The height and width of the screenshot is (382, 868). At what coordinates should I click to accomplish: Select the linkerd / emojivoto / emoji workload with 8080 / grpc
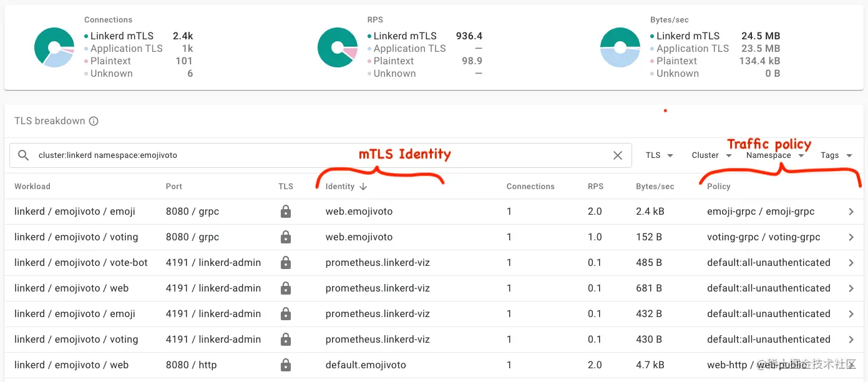[x=75, y=212]
